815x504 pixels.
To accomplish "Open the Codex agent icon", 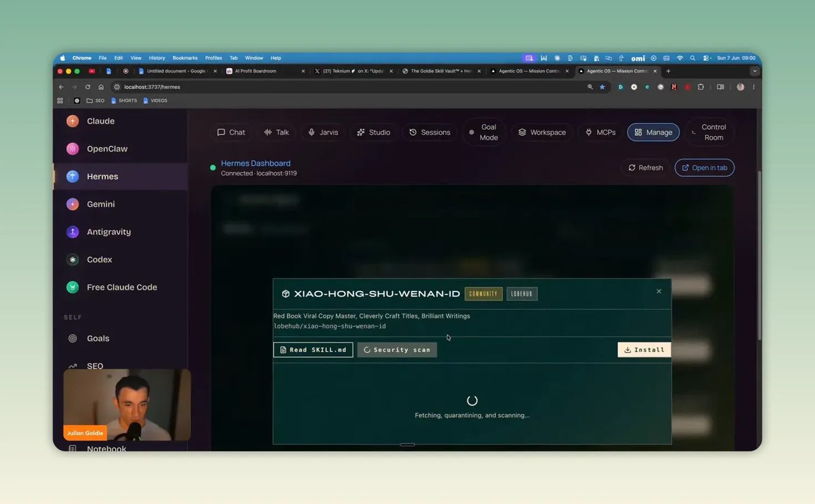I will pyautogui.click(x=73, y=260).
